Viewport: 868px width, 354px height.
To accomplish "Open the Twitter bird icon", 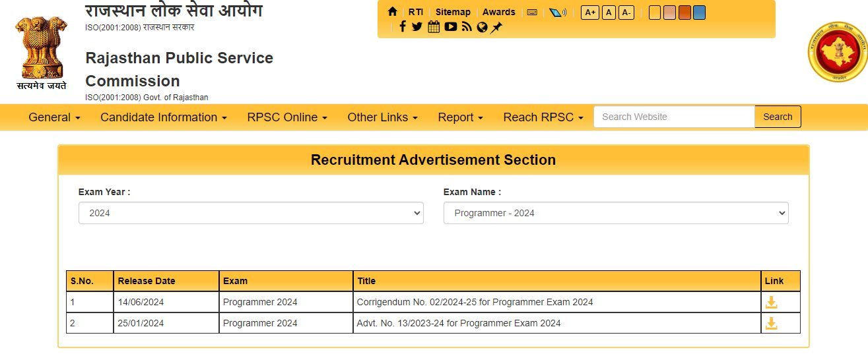I will [417, 27].
